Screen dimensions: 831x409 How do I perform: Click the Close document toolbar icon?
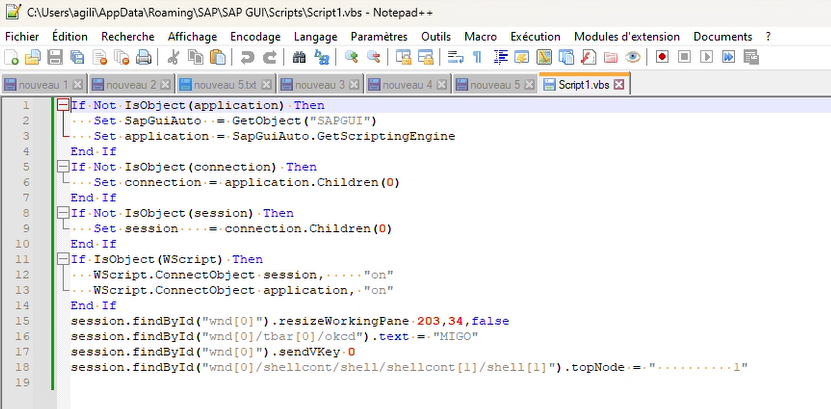point(100,57)
